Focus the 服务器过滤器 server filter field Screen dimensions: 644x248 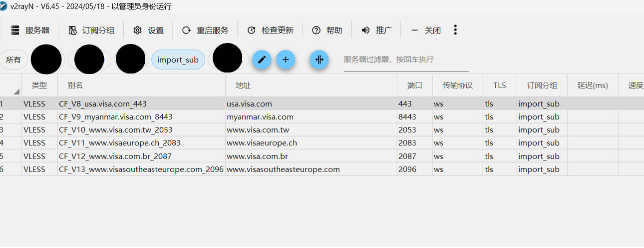coord(405,59)
